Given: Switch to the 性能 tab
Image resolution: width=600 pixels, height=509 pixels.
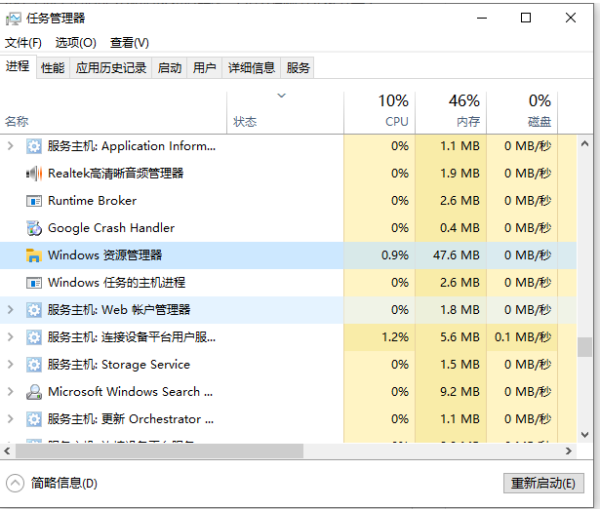Looking at the screenshot, I should [53, 68].
